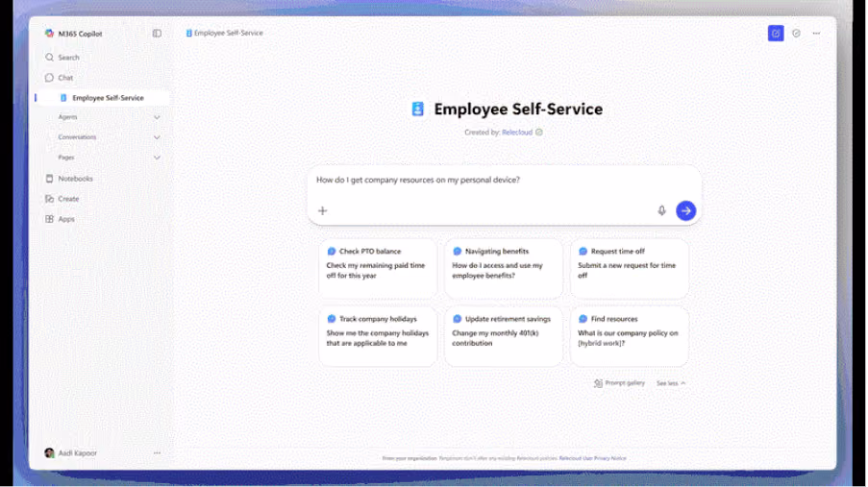Expand the Conversations section chevron
Viewport: 868px width, 487px height.
[x=157, y=137]
